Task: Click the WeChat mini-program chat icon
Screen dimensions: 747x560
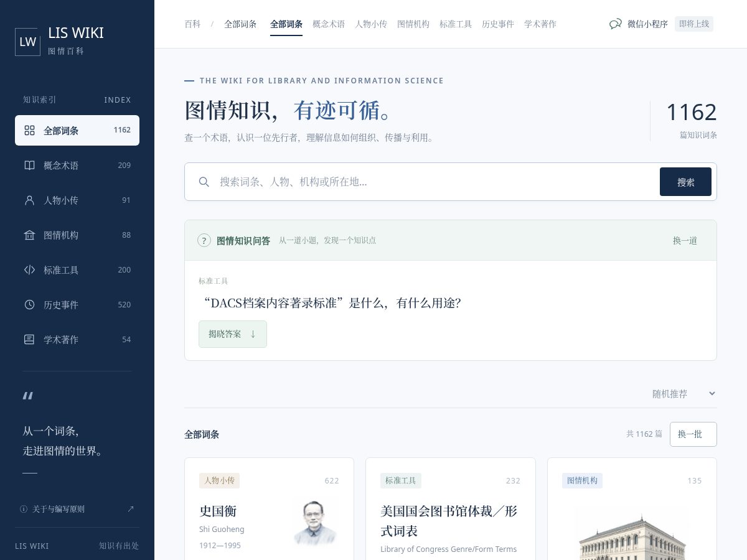Action: (616, 24)
